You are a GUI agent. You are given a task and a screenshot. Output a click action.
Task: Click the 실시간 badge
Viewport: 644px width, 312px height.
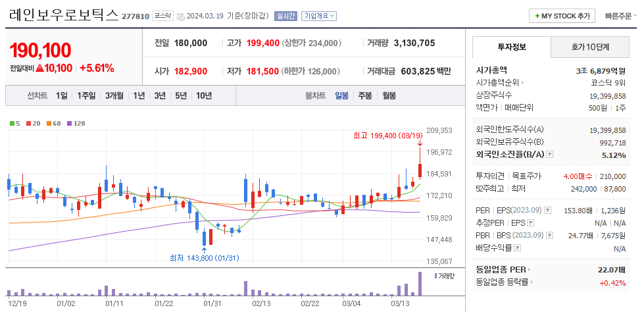click(x=285, y=16)
